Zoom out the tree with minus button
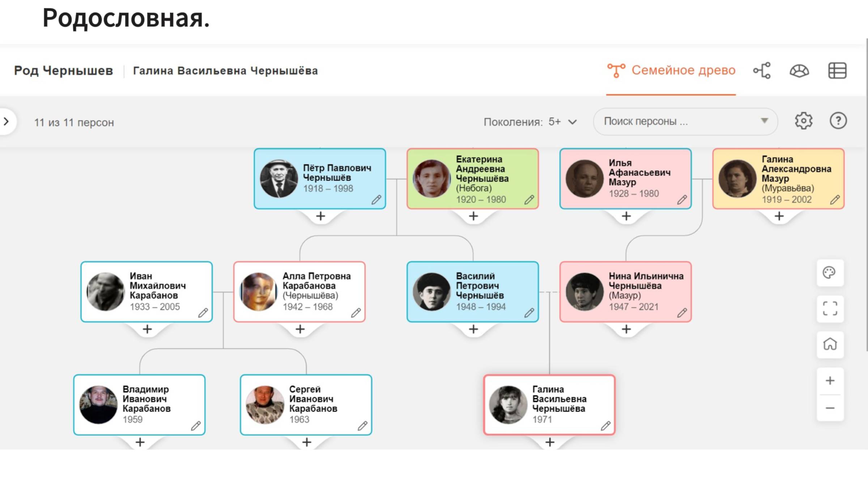Screen dimensions: 868x488 click(830, 408)
